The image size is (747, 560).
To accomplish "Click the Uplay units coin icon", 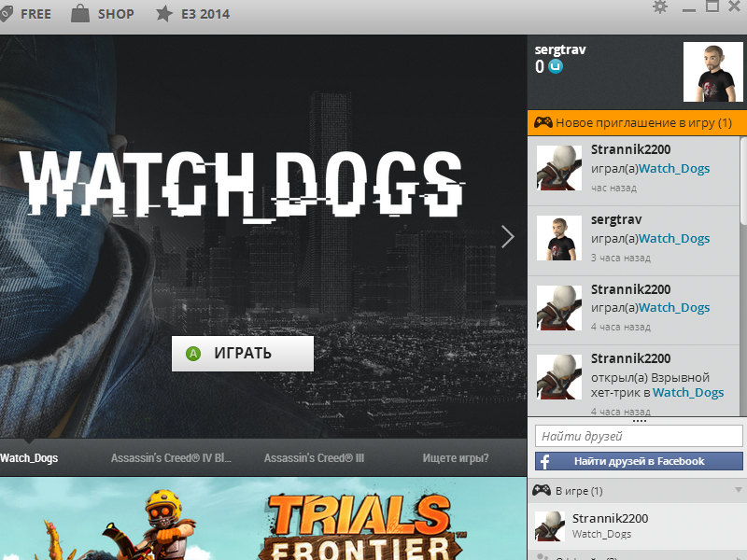I will tap(556, 66).
